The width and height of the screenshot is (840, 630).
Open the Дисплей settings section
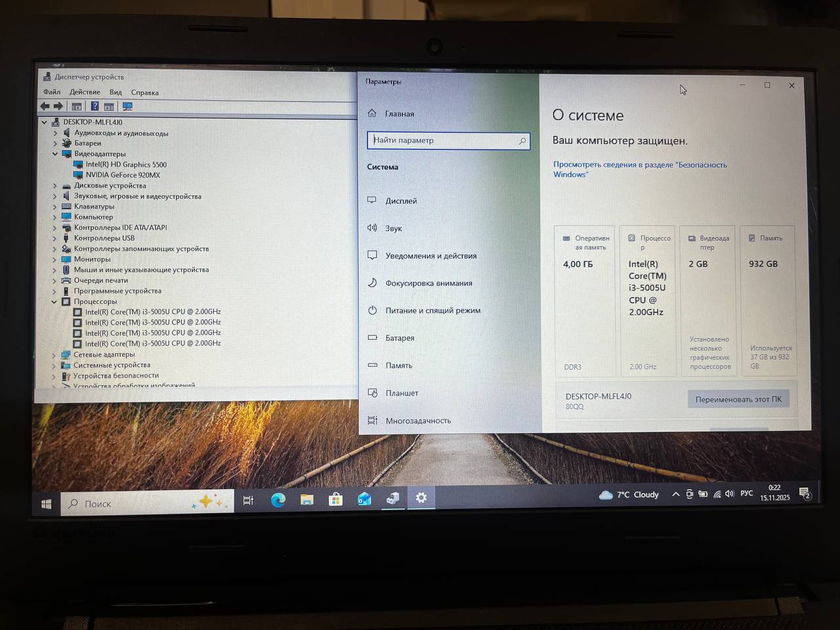click(401, 201)
